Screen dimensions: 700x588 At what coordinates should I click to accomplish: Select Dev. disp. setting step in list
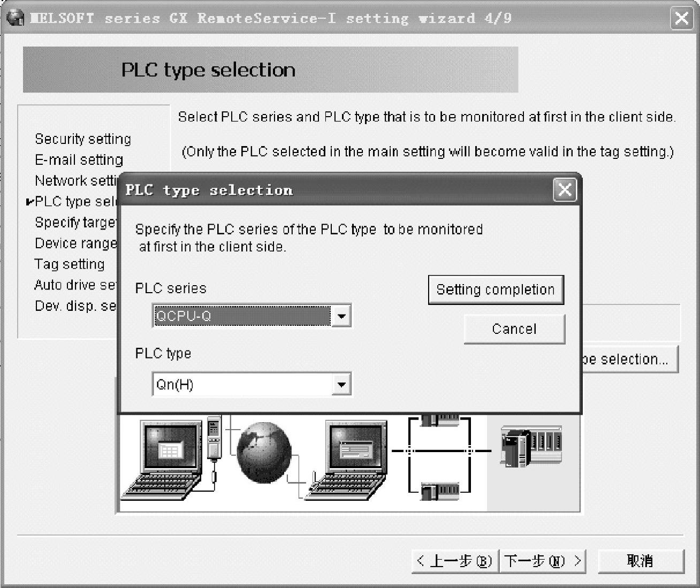pyautogui.click(x=76, y=306)
